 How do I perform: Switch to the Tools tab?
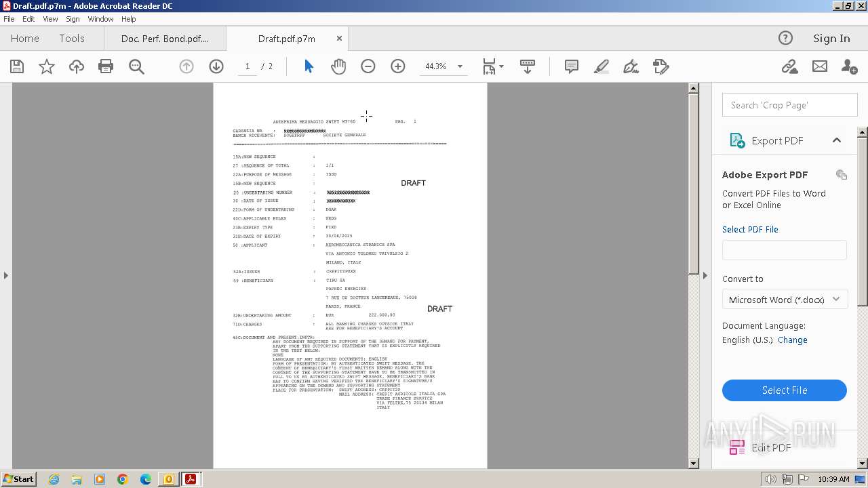[x=72, y=39]
